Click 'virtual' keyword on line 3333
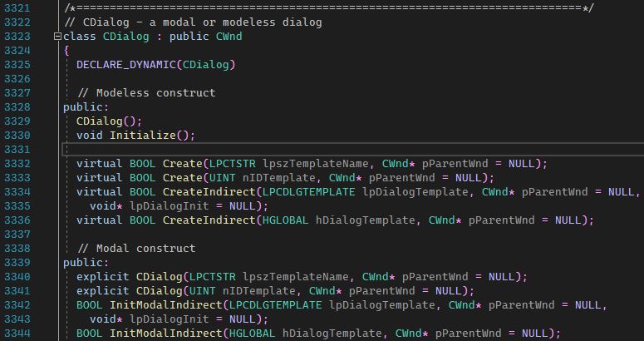Screen dimensions: 644x341 (x=100, y=178)
